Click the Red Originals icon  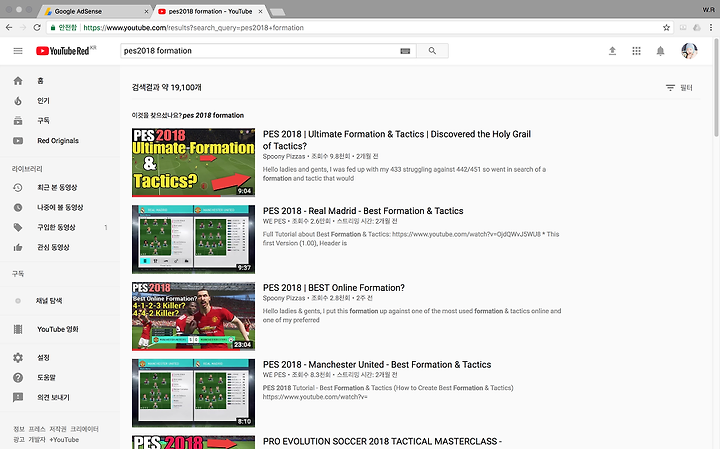pos(18,140)
